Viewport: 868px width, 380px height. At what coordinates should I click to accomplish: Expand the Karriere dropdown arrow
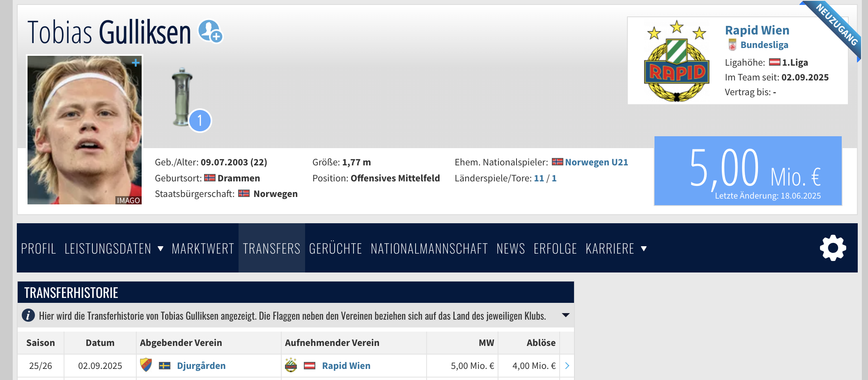pos(644,249)
